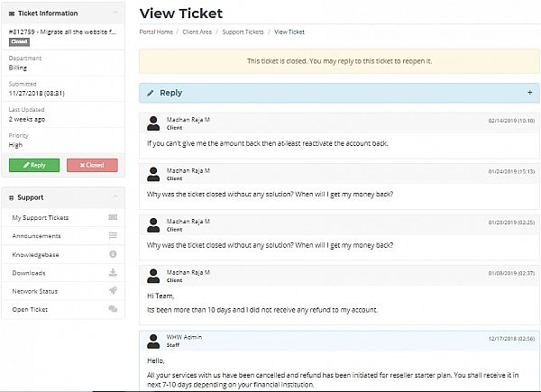Collapse the Support sidebar panel
This screenshot has width=541, height=392.
[115, 197]
